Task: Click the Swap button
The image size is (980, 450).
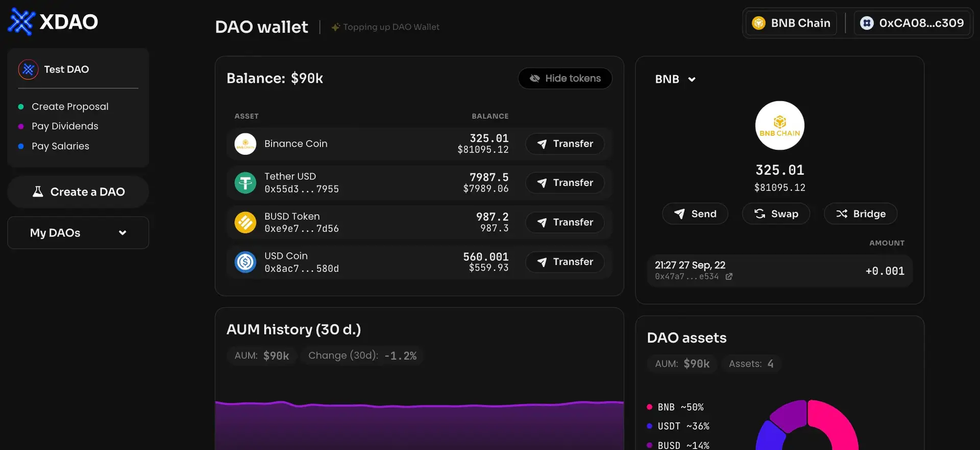Action: click(776, 214)
